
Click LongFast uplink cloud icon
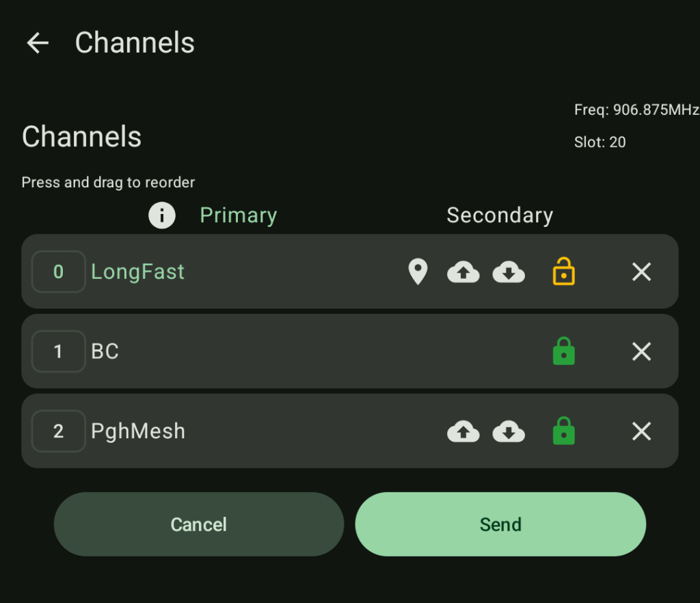click(463, 272)
